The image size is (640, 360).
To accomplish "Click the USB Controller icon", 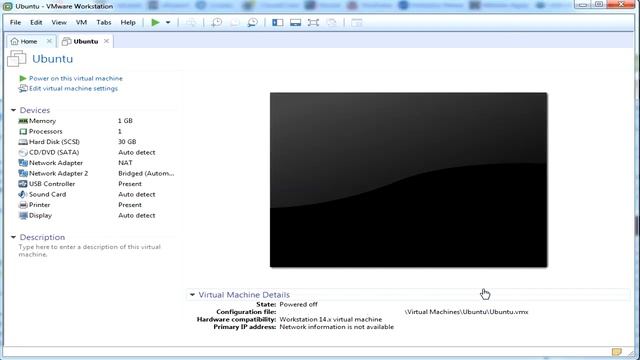I will 23,184.
